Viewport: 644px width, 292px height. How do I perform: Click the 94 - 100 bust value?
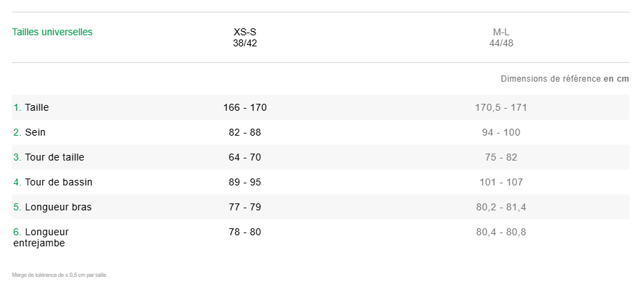[x=501, y=132]
